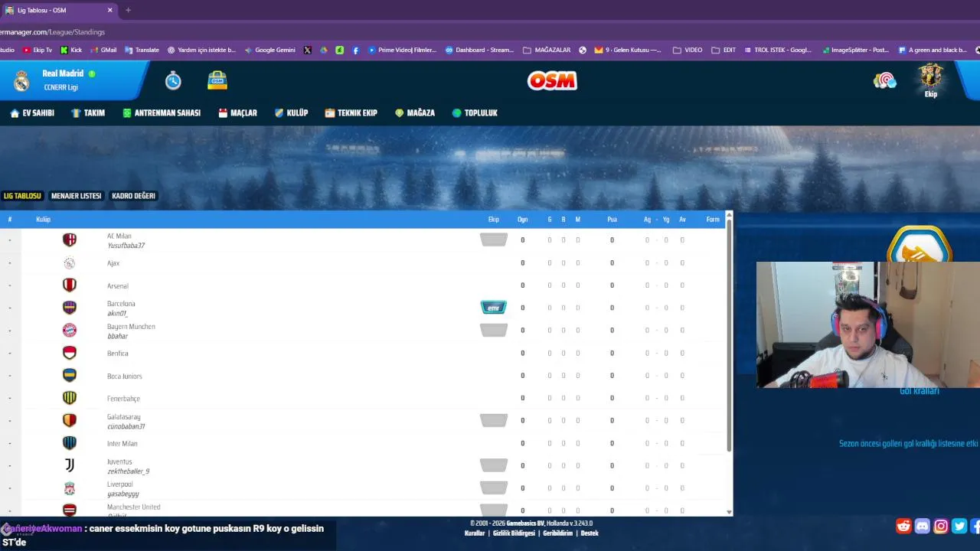Click the Benfica club crest
The width and height of the screenshot is (980, 551).
70,353
